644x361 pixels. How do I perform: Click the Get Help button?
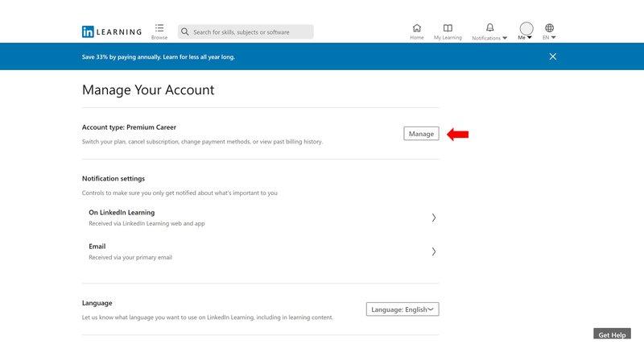pos(612,334)
